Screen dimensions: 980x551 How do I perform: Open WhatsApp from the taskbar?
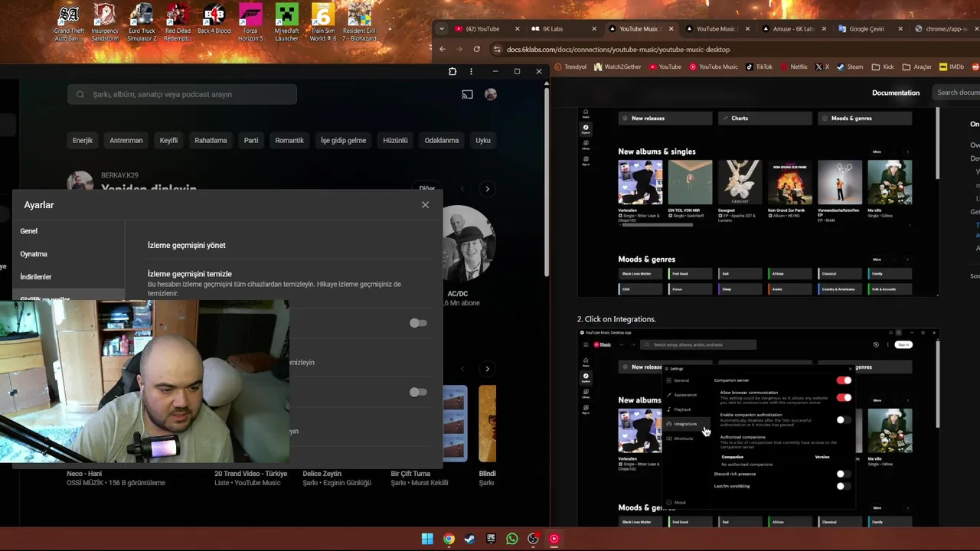pyautogui.click(x=512, y=539)
